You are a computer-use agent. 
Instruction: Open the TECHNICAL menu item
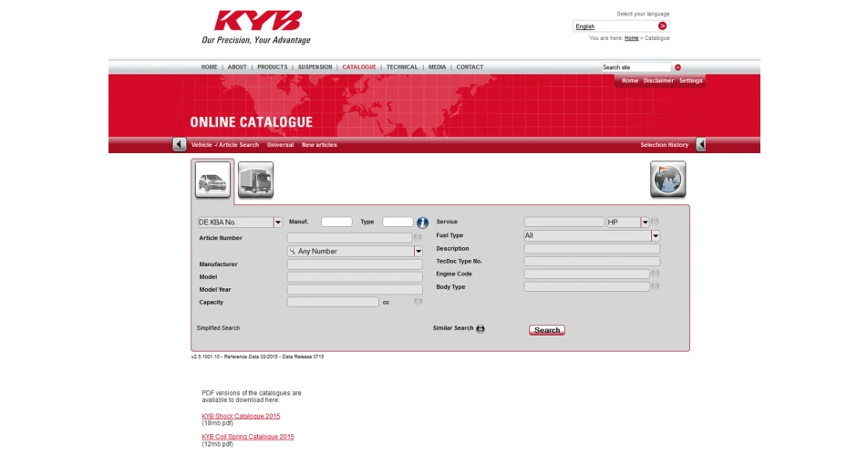pos(402,67)
